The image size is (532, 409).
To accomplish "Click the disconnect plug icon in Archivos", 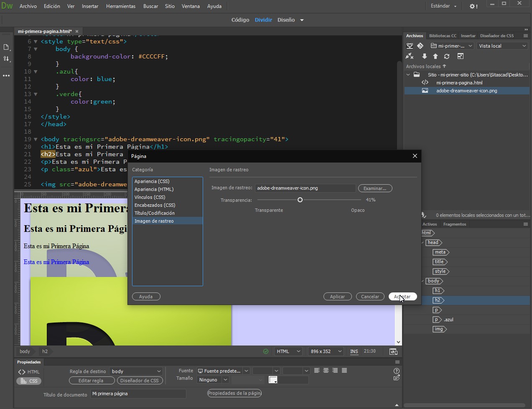I will (x=410, y=56).
